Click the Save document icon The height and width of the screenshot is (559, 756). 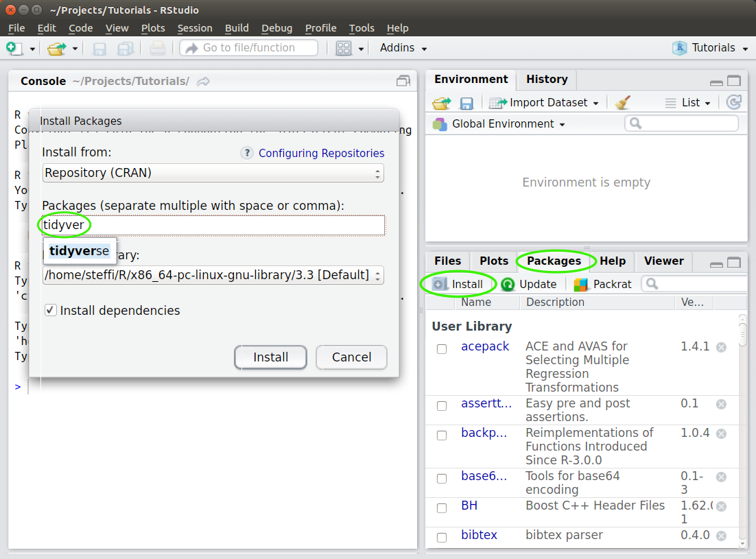99,48
